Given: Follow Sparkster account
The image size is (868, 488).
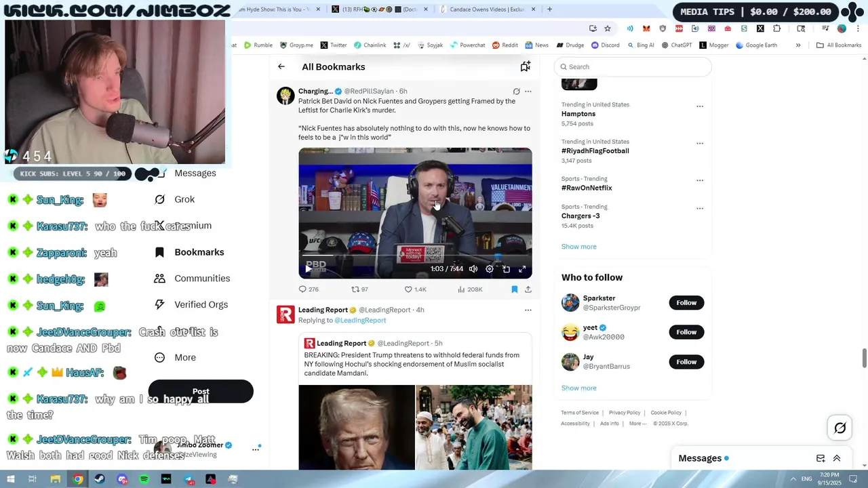Looking at the screenshot, I should (x=686, y=303).
